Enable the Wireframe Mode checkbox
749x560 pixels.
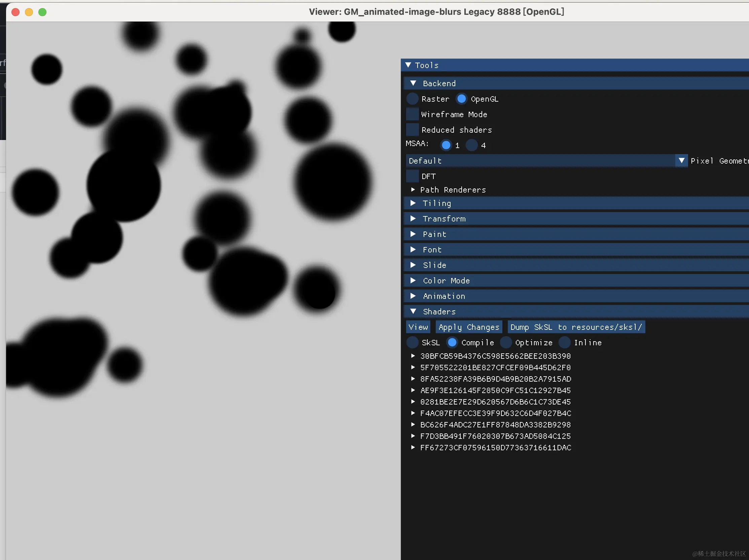pos(412,114)
